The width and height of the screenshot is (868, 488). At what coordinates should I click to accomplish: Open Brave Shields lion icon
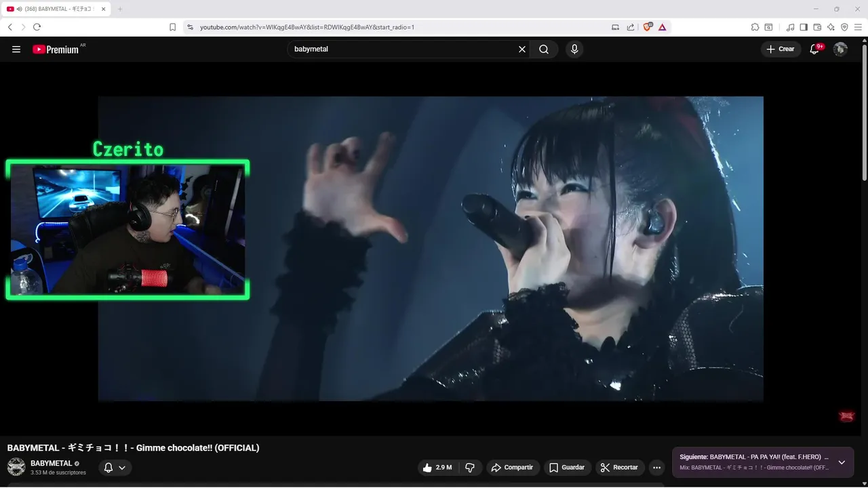(x=648, y=27)
